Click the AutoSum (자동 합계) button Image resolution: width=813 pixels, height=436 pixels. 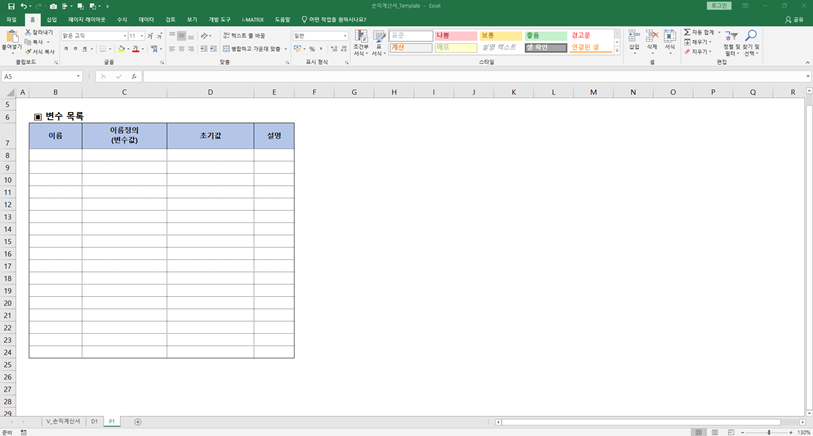click(x=700, y=32)
